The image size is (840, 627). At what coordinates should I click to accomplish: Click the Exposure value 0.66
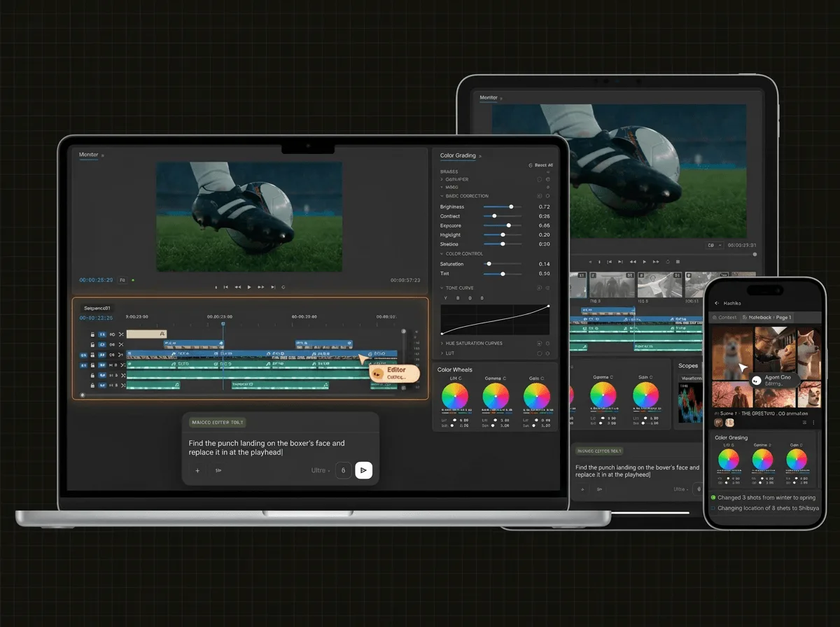coord(544,225)
